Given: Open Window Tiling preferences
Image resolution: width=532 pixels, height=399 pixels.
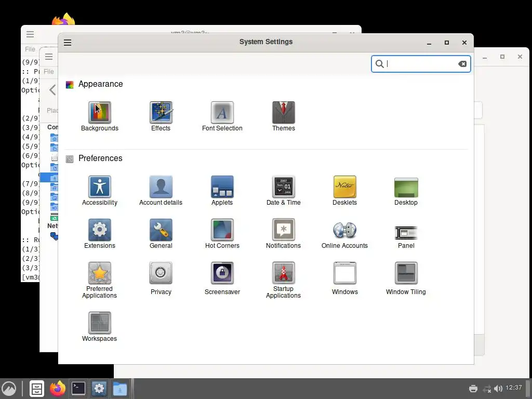Looking at the screenshot, I should 406,278.
